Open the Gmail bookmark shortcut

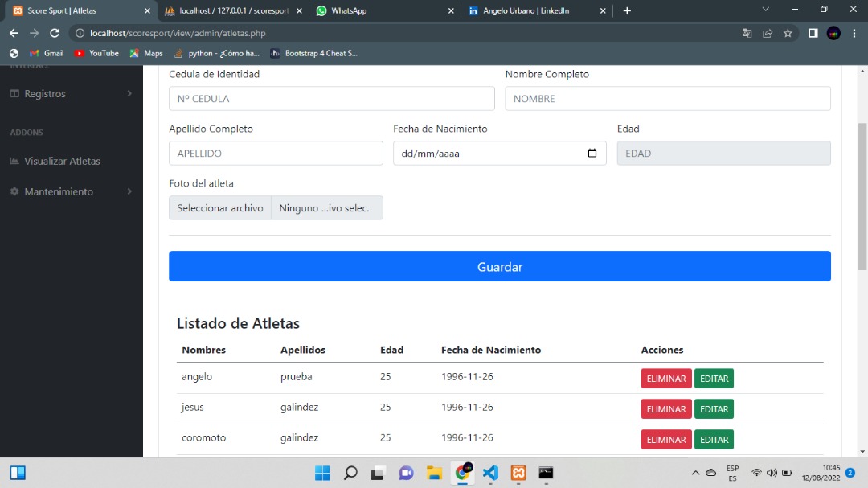pos(46,53)
